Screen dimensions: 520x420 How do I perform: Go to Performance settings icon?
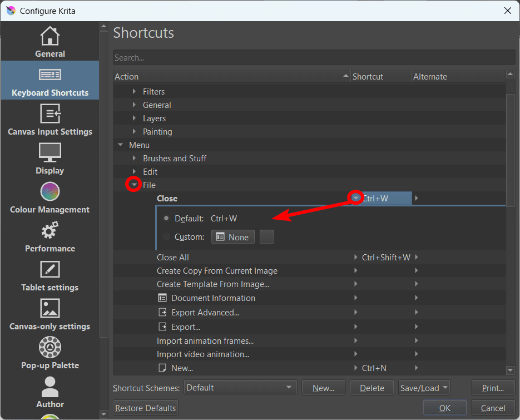pyautogui.click(x=50, y=231)
